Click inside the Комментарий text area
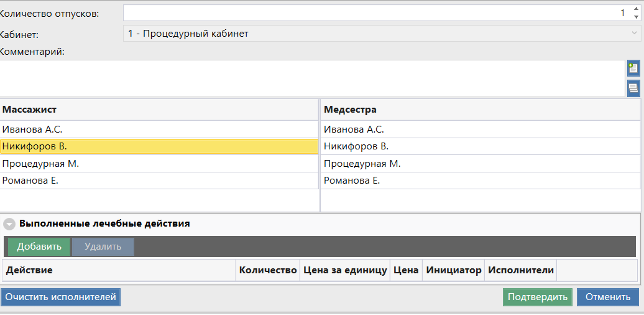The image size is (644, 315). point(311,78)
